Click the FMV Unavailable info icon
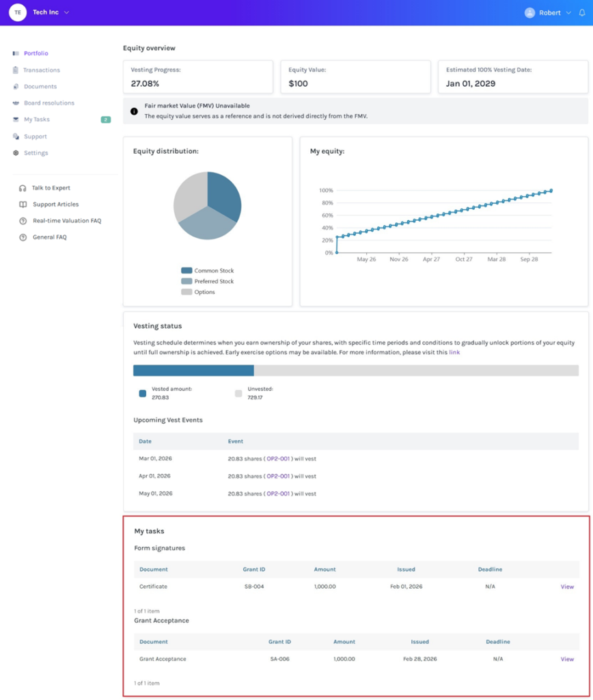The image size is (593, 700). click(134, 111)
